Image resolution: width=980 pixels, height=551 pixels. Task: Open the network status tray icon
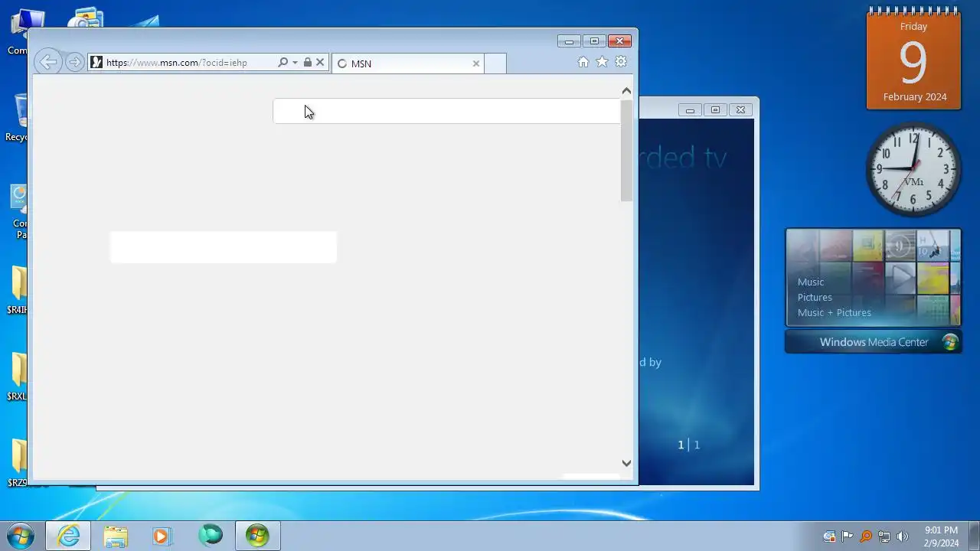pyautogui.click(x=884, y=536)
